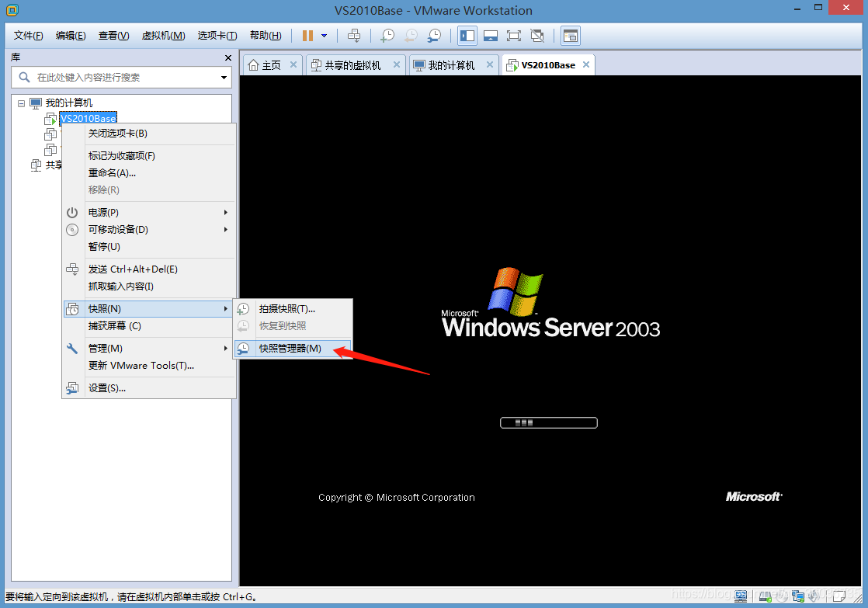Choose 暂停(U) in context menu
Viewport: 868px width, 608px height.
[149, 247]
